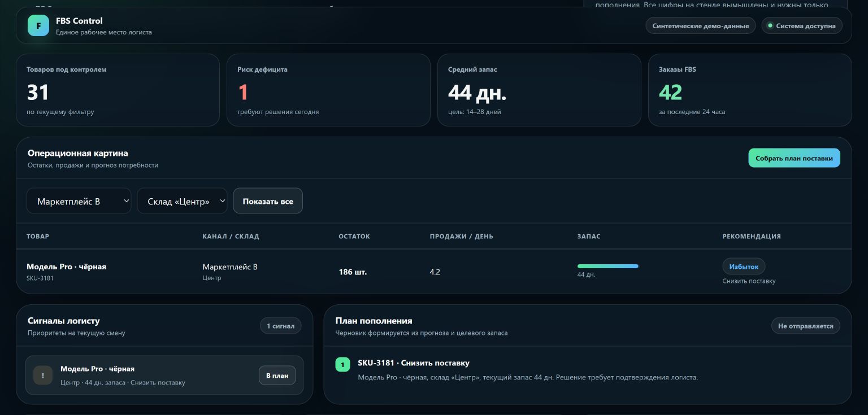Open the Маркетплейс B dropdown
The width and height of the screenshot is (868, 415).
[79, 201]
